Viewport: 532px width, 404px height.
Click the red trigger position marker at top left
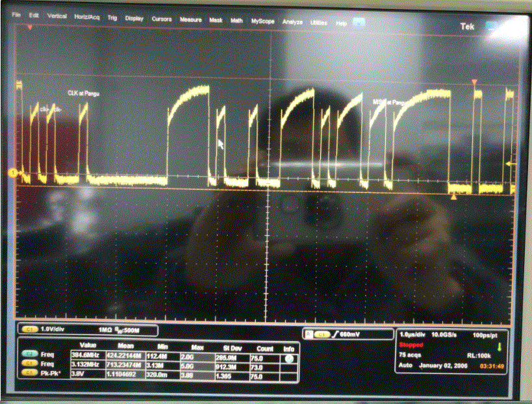[x=30, y=27]
